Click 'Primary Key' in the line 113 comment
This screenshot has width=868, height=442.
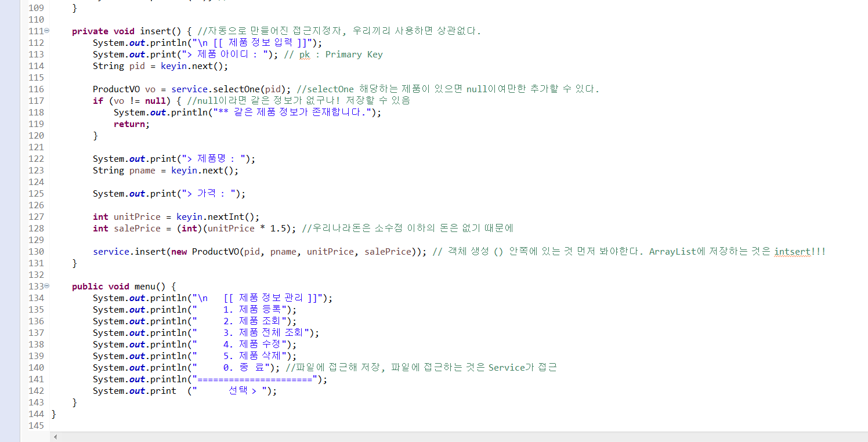pos(354,55)
